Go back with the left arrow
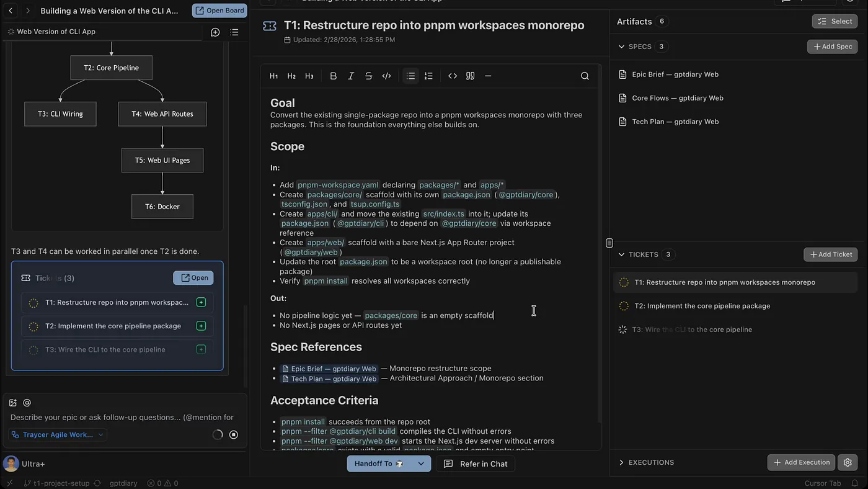Image resolution: width=868 pixels, height=489 pixels. point(11,11)
